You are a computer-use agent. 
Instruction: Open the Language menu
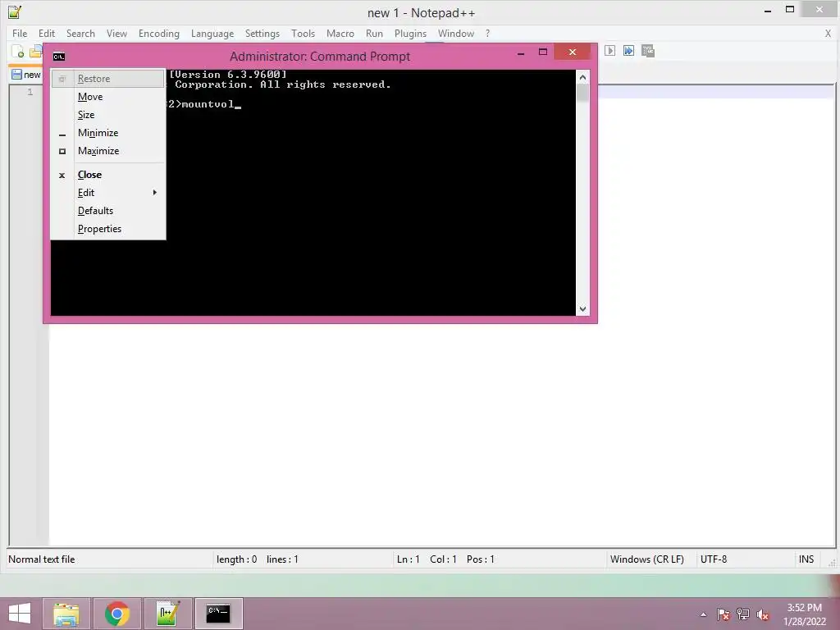pos(212,33)
